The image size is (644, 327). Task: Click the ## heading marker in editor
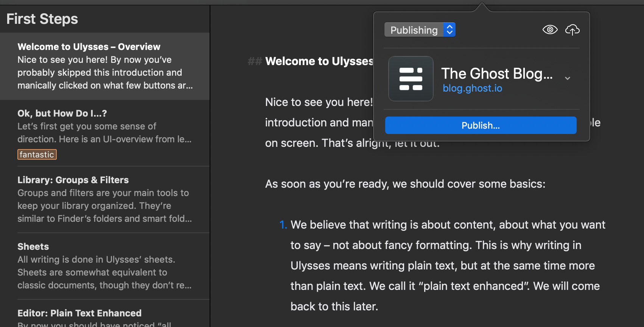click(x=255, y=61)
